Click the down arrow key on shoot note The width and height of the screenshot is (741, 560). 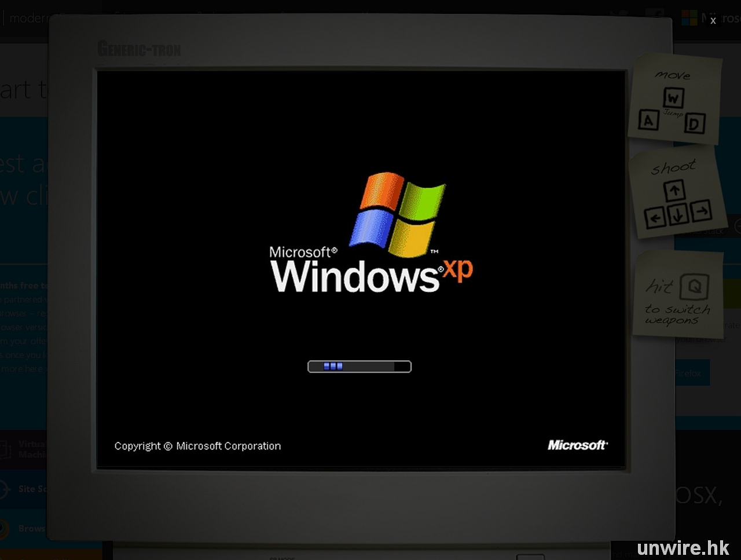[678, 215]
